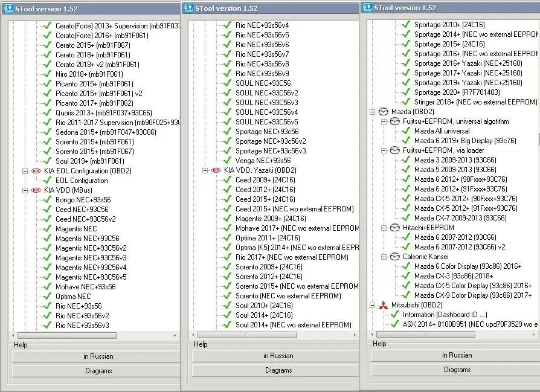Collapse the Calsonic Kansei group
The height and width of the screenshot is (392, 540).
(x=384, y=257)
